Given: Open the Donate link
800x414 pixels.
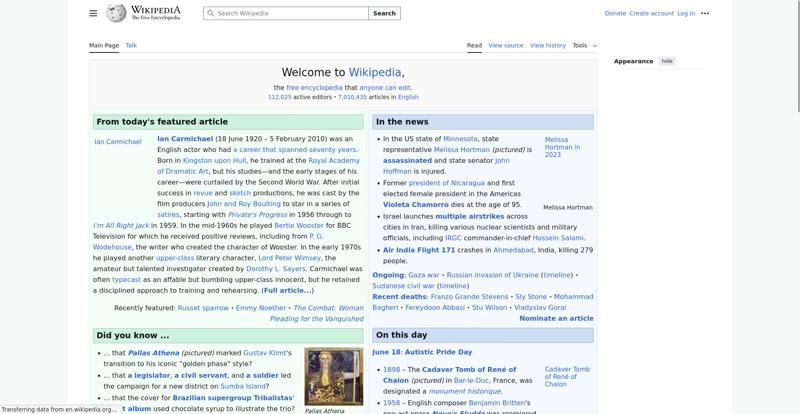Looking at the screenshot, I should click(x=615, y=13).
